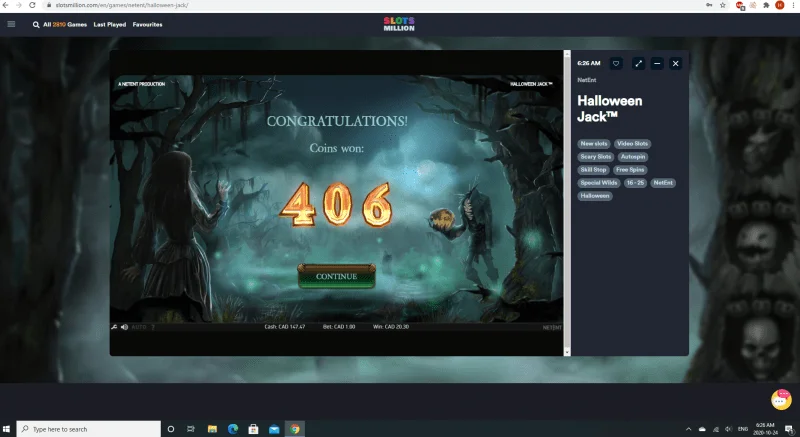800x437 pixels.
Task: Open Microsoft Store from taskbar
Action: click(253, 429)
